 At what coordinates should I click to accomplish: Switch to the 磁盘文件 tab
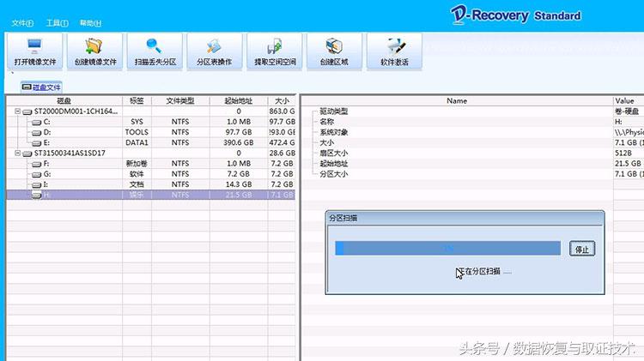pos(41,87)
